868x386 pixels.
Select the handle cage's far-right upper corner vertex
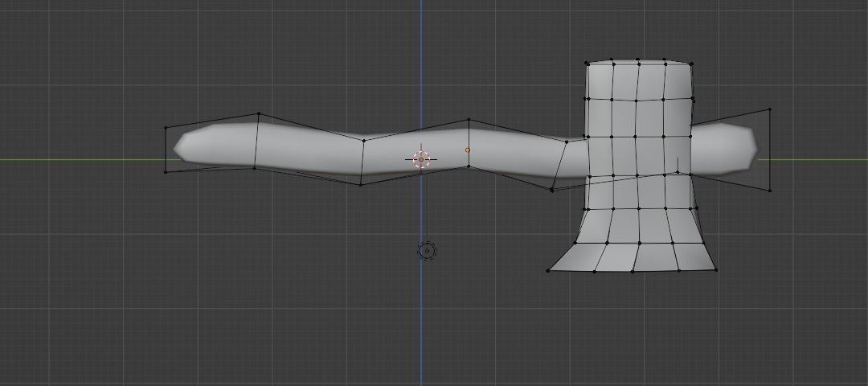click(770, 109)
